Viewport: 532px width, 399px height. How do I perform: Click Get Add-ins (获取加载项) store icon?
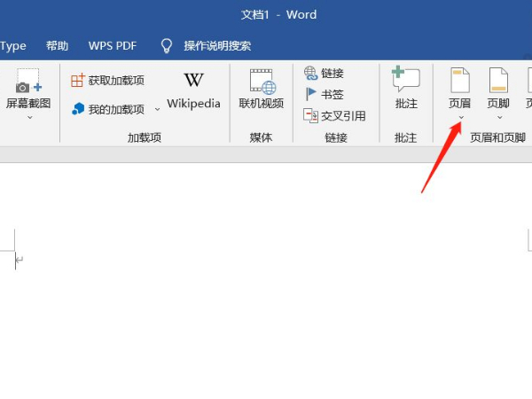pyautogui.click(x=77, y=81)
